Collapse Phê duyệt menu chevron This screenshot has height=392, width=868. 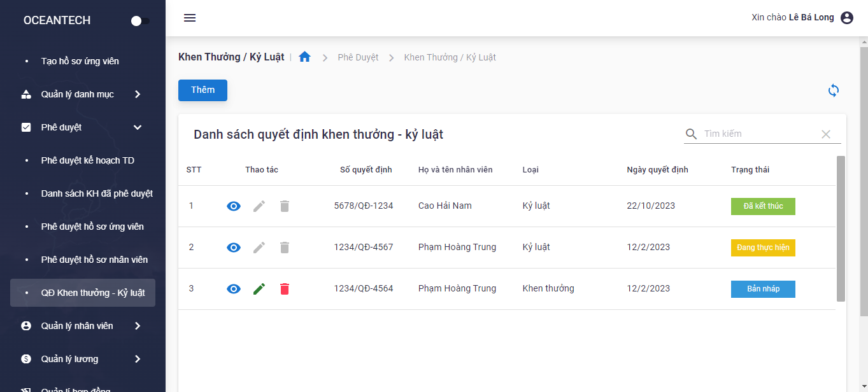(x=138, y=127)
